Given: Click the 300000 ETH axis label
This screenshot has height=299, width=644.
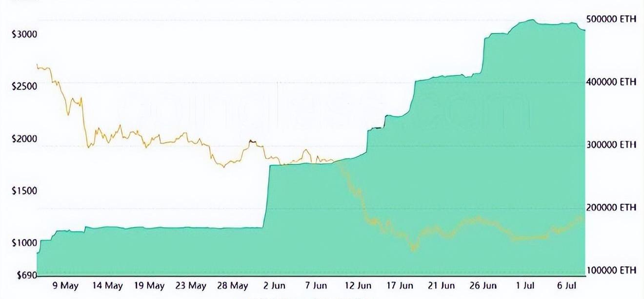Looking at the screenshot, I should (610, 145).
